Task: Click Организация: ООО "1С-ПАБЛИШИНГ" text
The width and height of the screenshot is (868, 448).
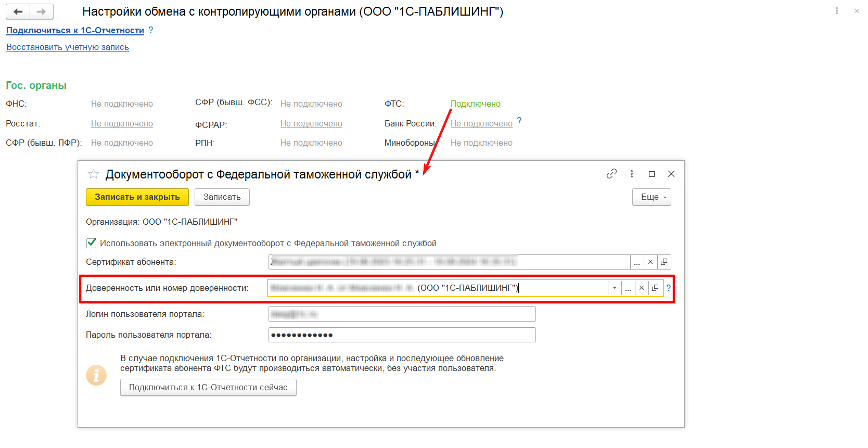Action: click(x=161, y=222)
